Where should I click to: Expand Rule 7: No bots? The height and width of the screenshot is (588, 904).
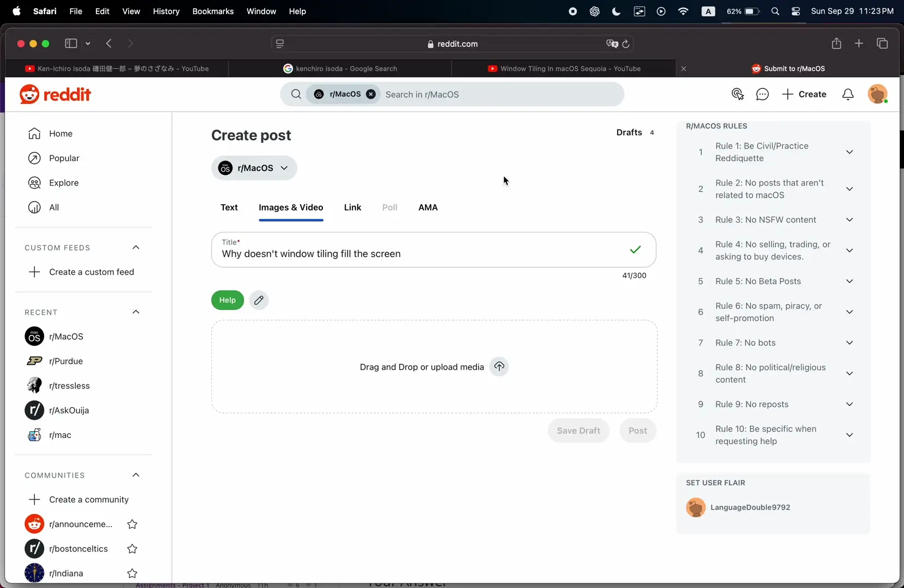850,343
